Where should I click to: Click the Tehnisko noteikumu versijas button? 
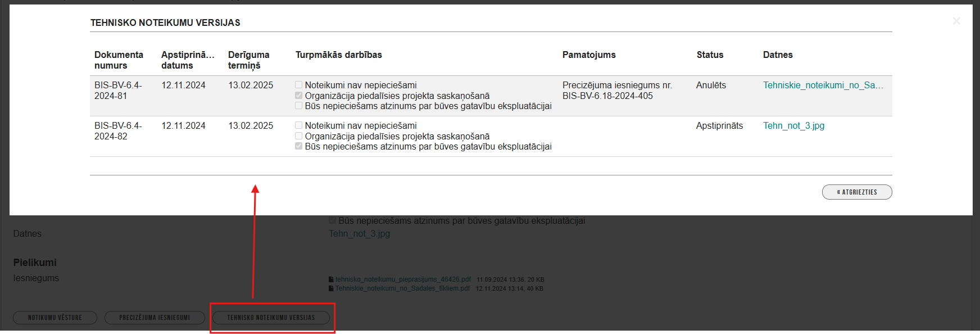click(271, 318)
